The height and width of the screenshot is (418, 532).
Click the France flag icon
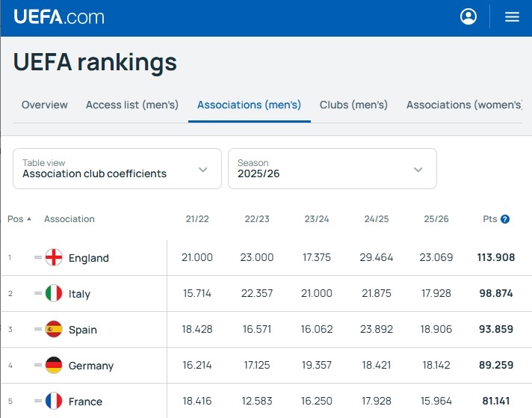[54, 401]
